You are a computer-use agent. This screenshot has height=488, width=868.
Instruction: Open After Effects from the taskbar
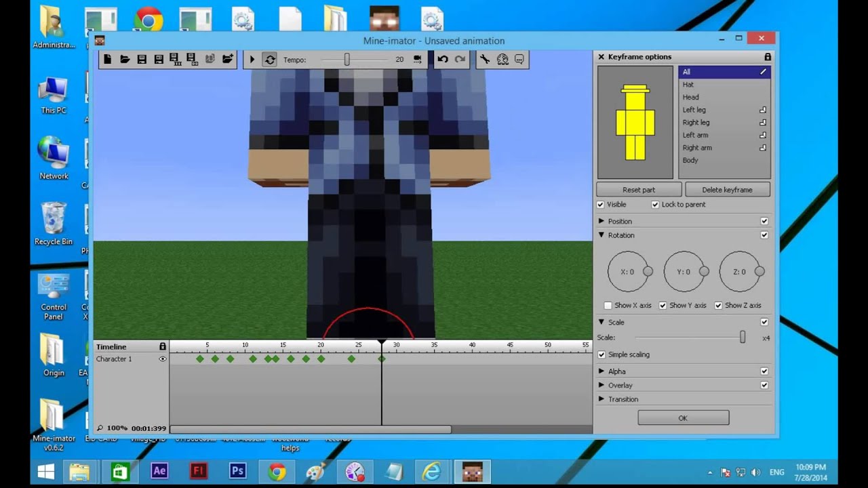click(x=159, y=471)
